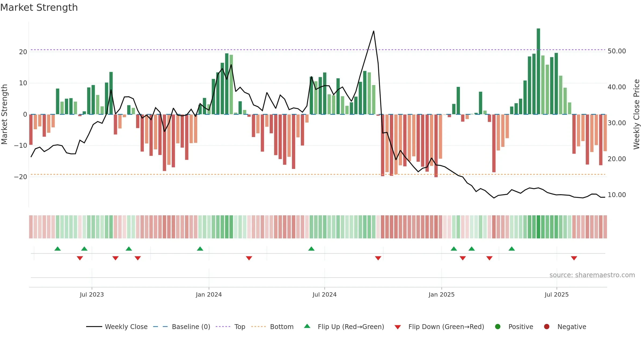Select the flip-down triangle between Jul 2024 and Jan 2025
Image resolution: width=644 pixels, height=362 pixels.
tap(378, 258)
